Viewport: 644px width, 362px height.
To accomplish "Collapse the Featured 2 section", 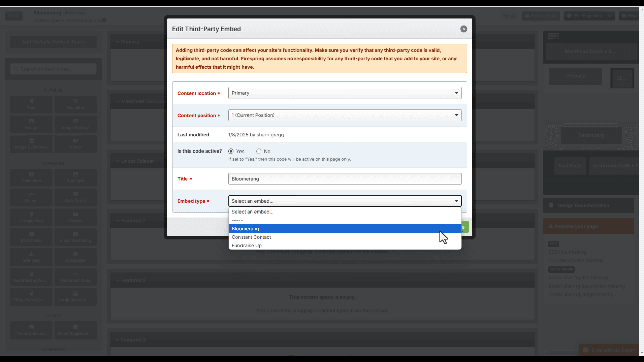I will click(x=118, y=280).
